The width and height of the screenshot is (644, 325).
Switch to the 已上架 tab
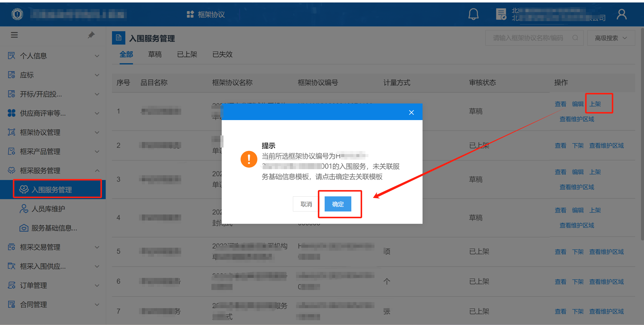(x=187, y=54)
